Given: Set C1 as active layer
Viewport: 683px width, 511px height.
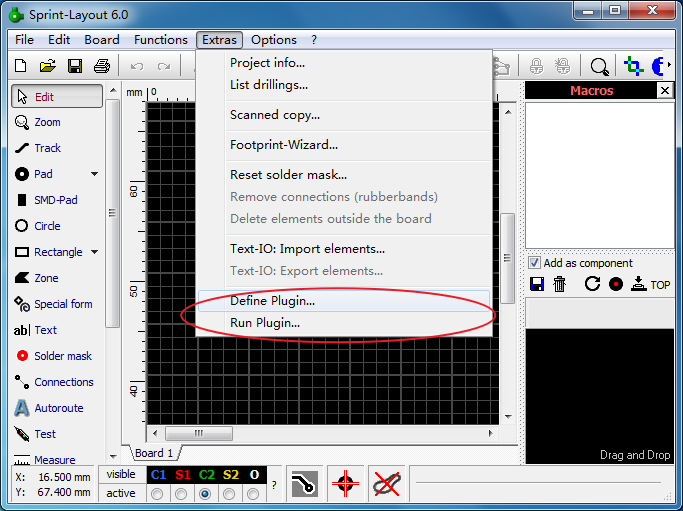Looking at the screenshot, I should click(x=157, y=494).
